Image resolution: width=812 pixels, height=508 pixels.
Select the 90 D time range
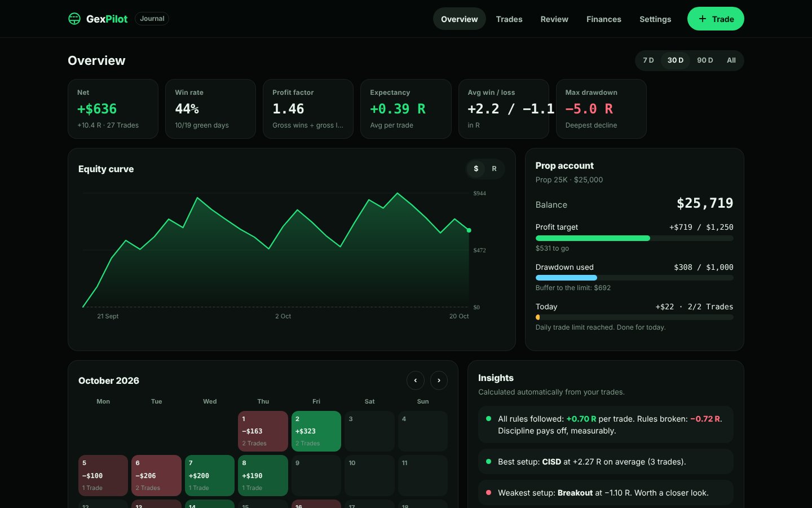coord(705,60)
